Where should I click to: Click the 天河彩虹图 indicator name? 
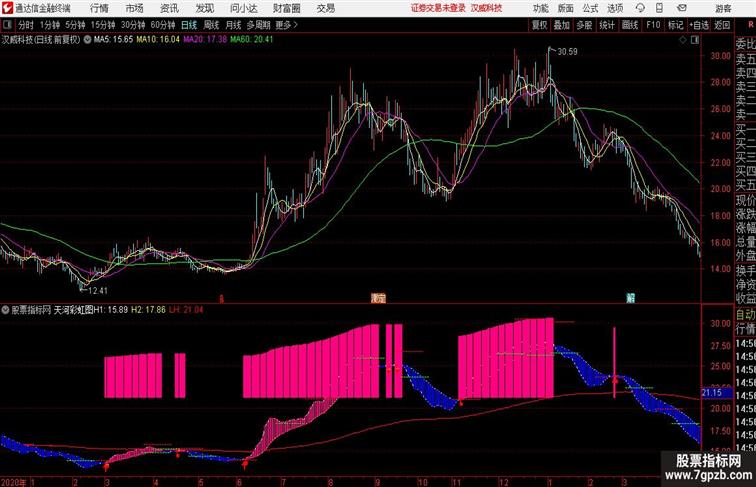click(73, 310)
